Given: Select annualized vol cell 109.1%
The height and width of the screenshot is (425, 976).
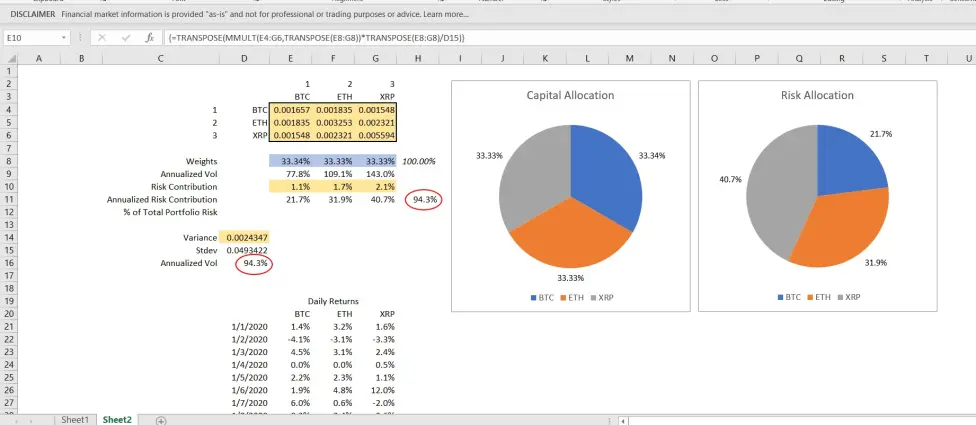Looking at the screenshot, I should tap(332, 174).
